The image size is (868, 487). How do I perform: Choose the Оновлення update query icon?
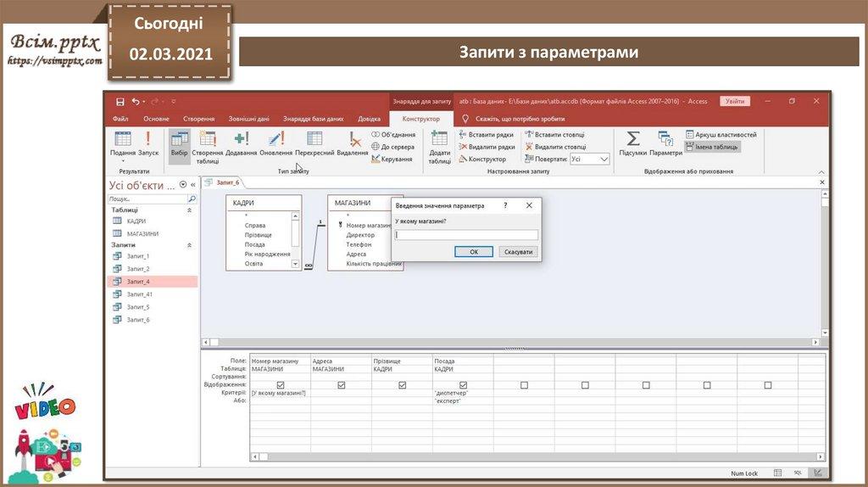pyautogui.click(x=276, y=139)
